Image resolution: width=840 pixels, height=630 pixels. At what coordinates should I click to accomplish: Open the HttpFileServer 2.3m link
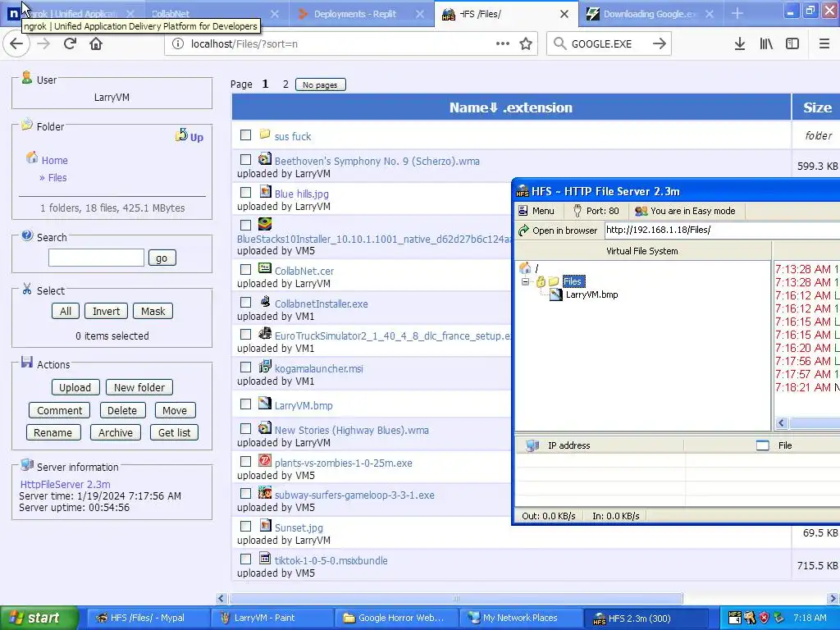click(x=66, y=484)
